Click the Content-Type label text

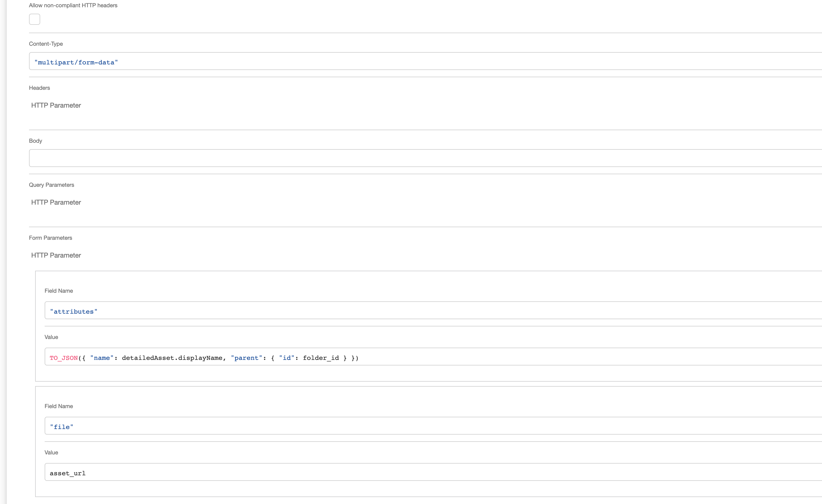pyautogui.click(x=46, y=44)
